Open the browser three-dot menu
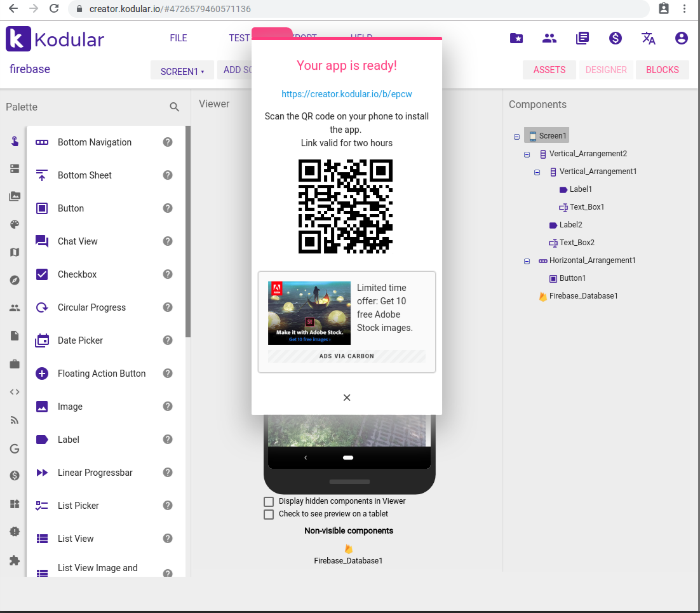The height and width of the screenshot is (613, 700). pos(684,8)
